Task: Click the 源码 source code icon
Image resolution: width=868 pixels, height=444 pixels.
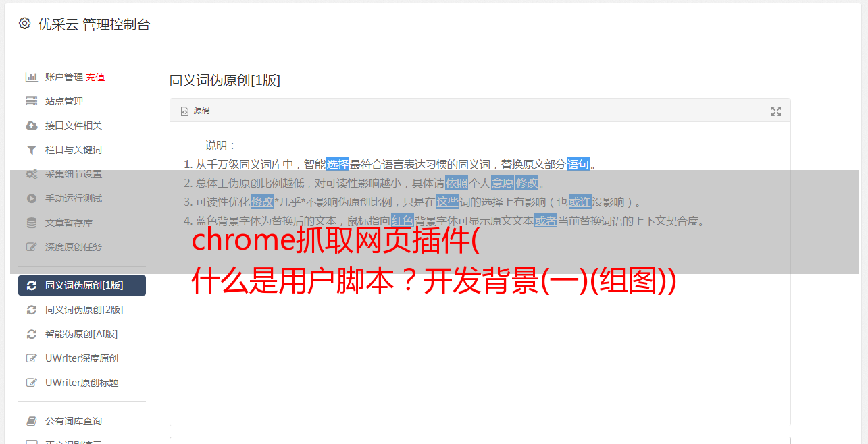Action: pyautogui.click(x=184, y=111)
